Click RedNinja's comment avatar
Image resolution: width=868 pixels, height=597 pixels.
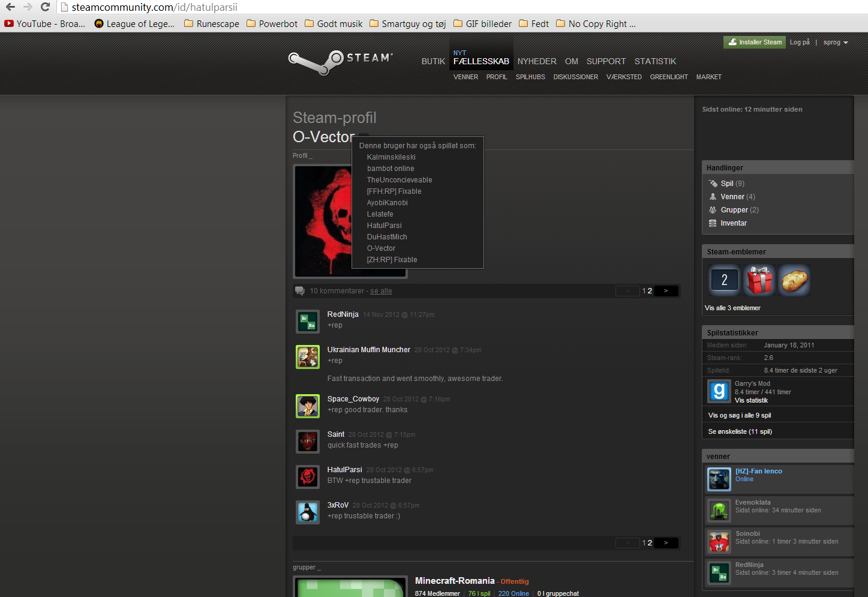point(308,322)
